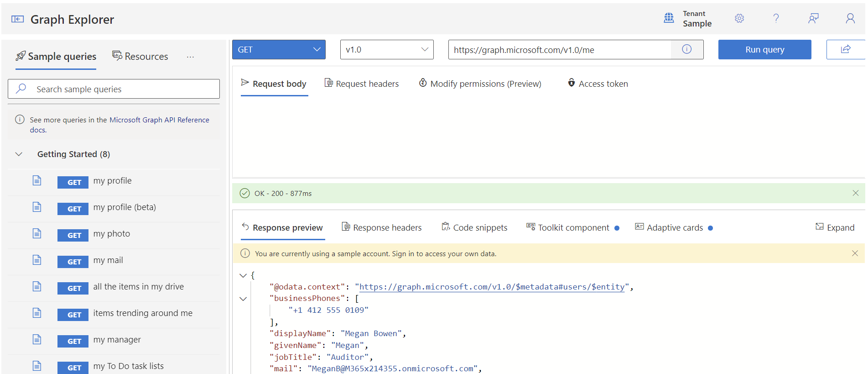The width and height of the screenshot is (868, 374).
Task: Select Request body tab
Action: 274,84
